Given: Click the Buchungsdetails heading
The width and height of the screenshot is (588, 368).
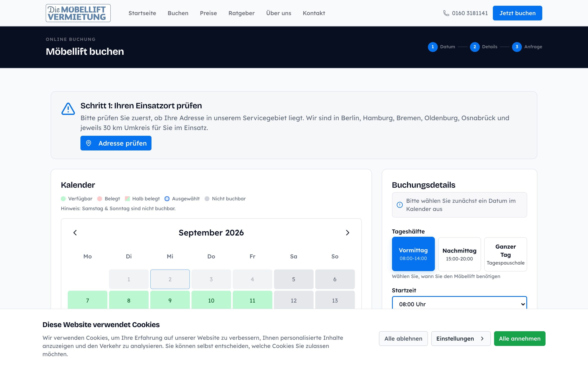Looking at the screenshot, I should tap(423, 185).
